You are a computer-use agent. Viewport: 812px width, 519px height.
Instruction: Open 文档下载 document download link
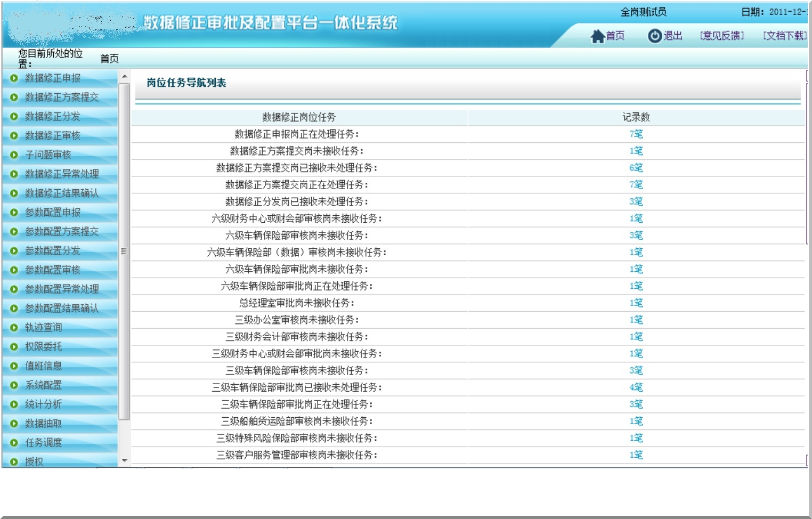click(785, 36)
